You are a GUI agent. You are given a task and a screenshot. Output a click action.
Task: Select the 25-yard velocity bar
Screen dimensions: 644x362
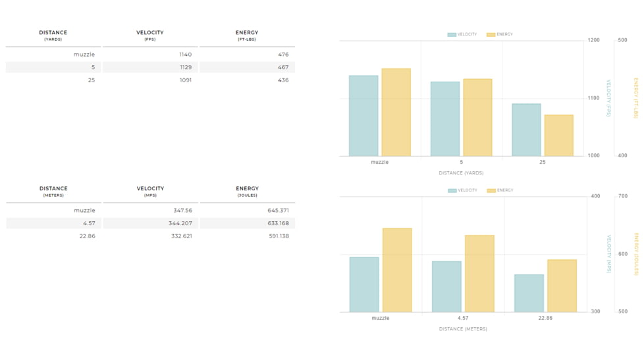(x=526, y=130)
